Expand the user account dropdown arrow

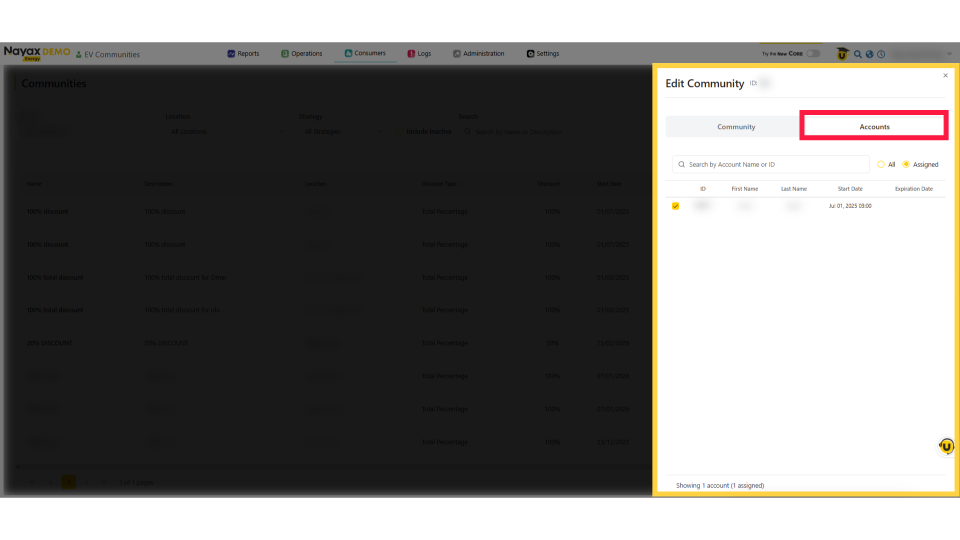pos(948,54)
